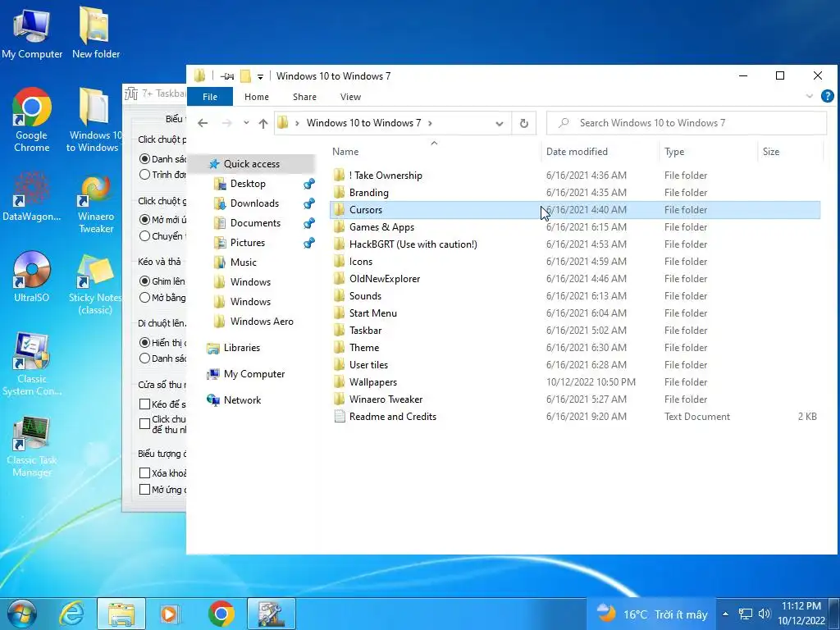Screen dimensions: 840x630
Task: Select the 'Trình đơn' radio option in Tweaker
Action: 144,175
